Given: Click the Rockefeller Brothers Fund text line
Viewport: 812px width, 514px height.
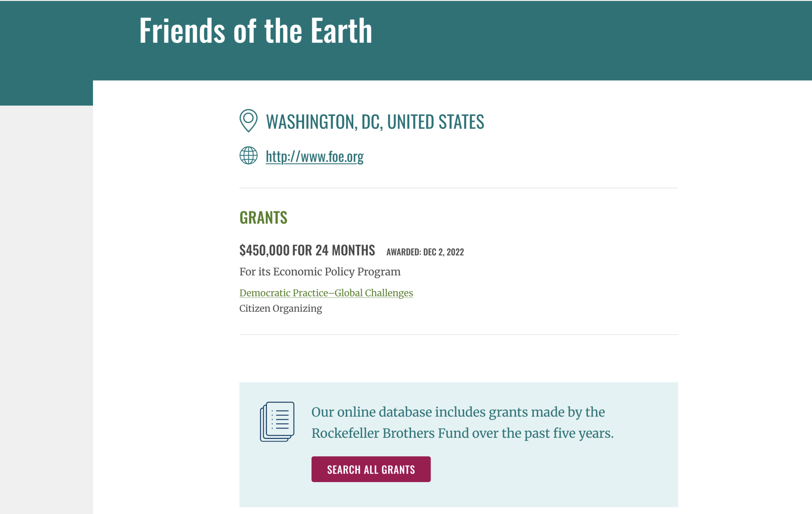Looking at the screenshot, I should pyautogui.click(x=462, y=433).
